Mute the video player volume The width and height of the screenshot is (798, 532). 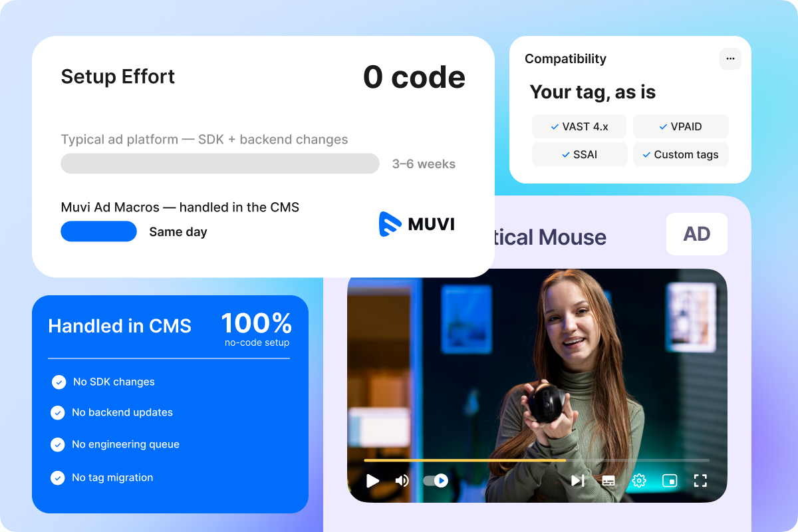[x=402, y=480]
